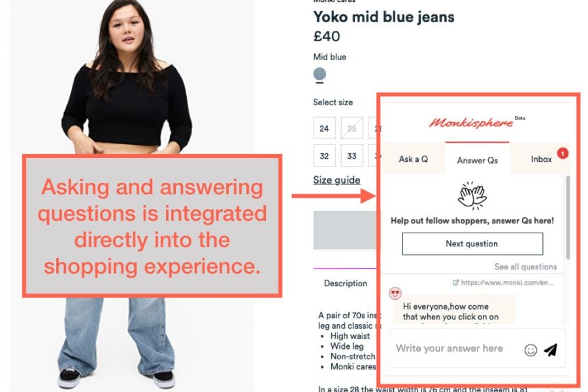
Task: Select size 33
Action: coord(351,155)
